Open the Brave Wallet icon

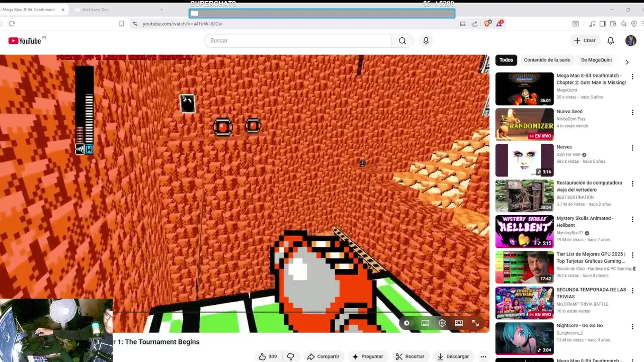pos(613,24)
